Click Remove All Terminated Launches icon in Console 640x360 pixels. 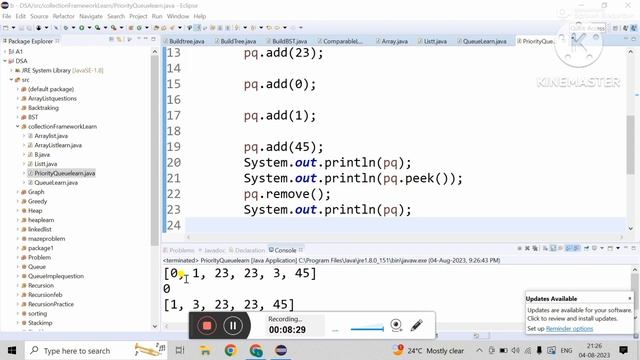tap(534, 248)
